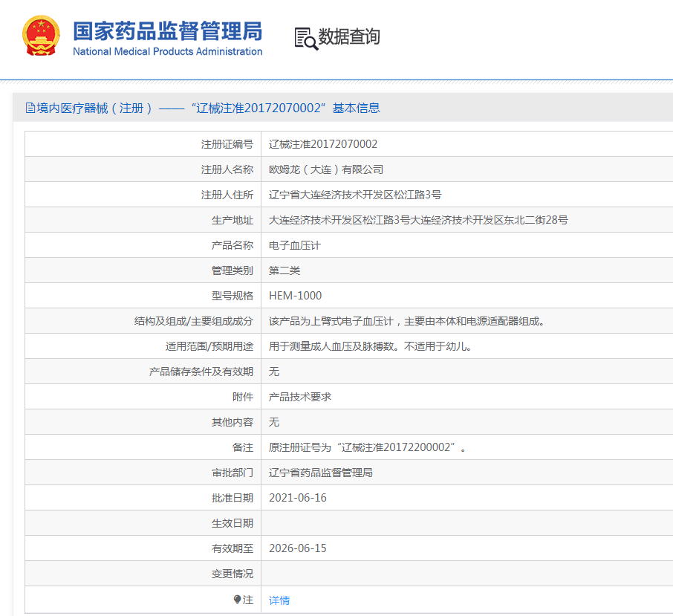Click the national emblem logo
The image size is (673, 616).
[41, 36]
